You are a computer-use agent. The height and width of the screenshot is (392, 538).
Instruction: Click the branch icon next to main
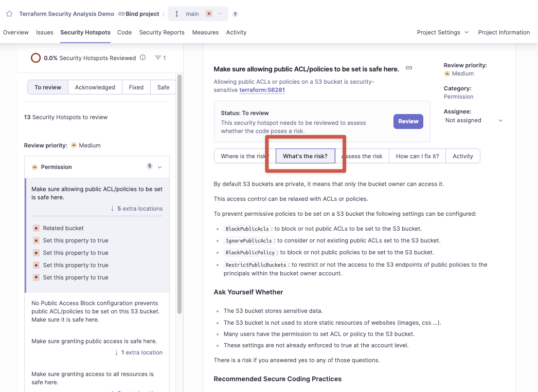coord(177,14)
